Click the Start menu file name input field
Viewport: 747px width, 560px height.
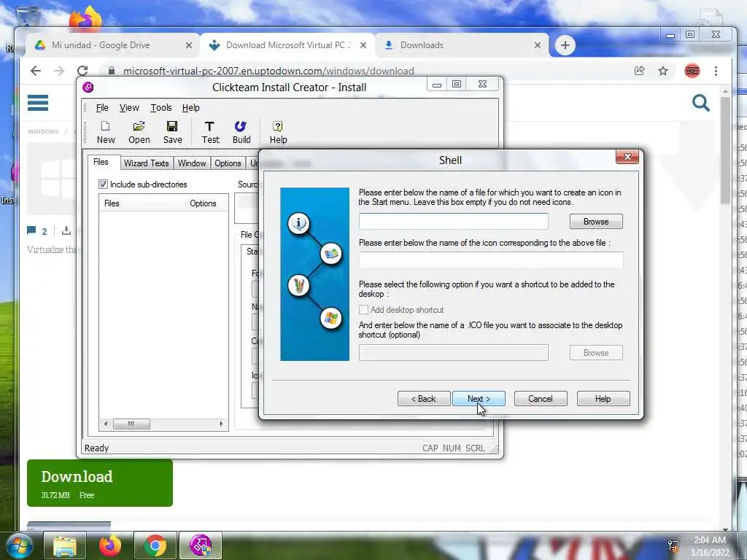point(454,222)
